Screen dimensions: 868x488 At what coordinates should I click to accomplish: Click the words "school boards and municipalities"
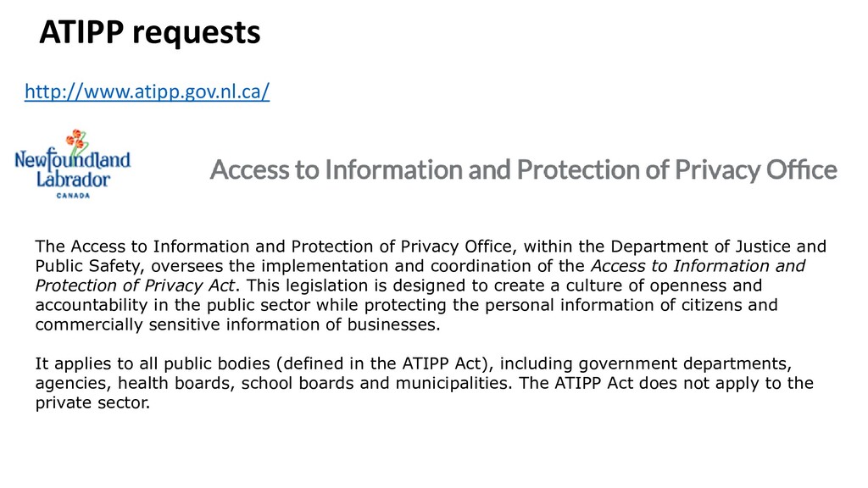pyautogui.click(x=376, y=383)
